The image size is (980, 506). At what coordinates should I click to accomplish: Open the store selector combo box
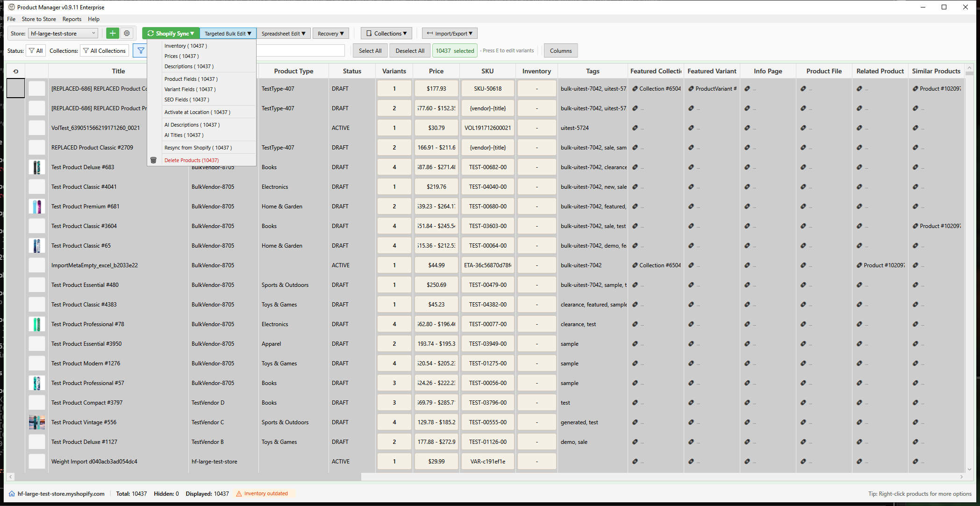tap(63, 33)
